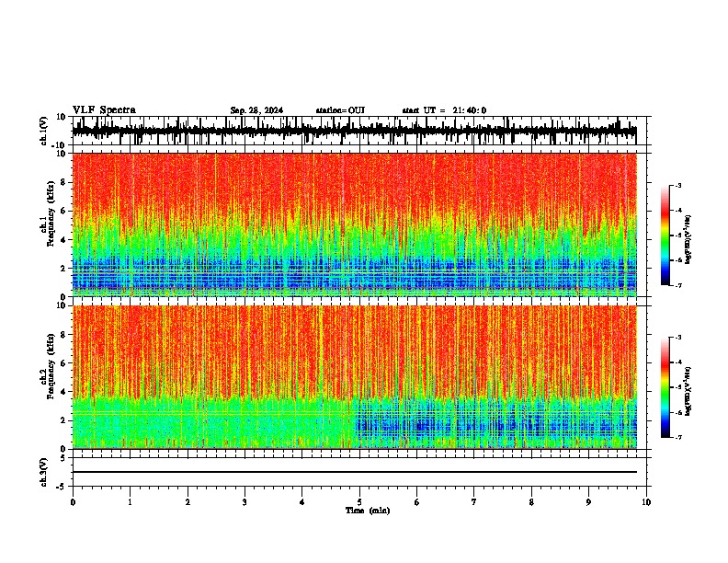Click the "8" kHz tick of ch.2 spectrogram
Viewport: 728px width, 563px height.
coord(63,335)
